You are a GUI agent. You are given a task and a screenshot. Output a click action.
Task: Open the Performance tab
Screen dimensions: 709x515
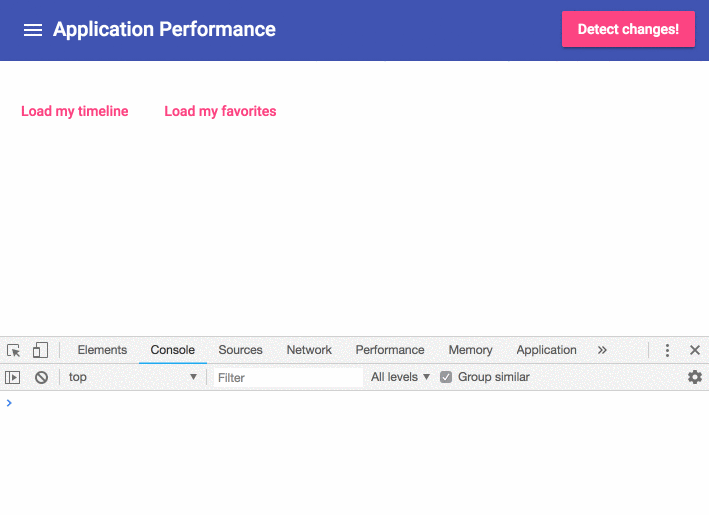click(390, 350)
